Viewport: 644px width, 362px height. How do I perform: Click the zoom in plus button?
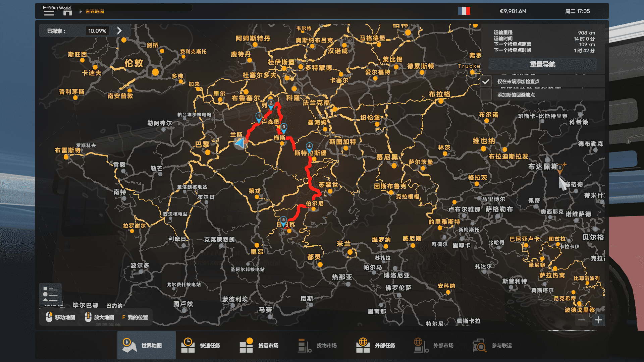click(x=598, y=320)
